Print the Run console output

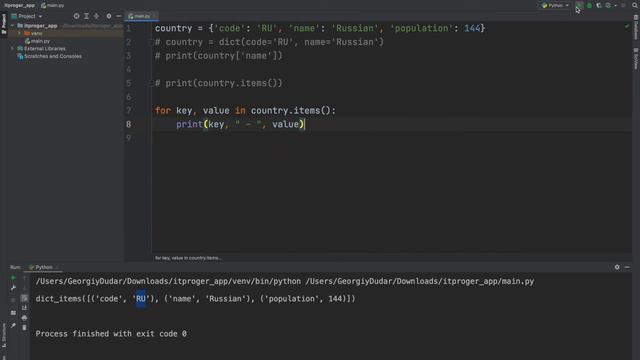[24, 318]
